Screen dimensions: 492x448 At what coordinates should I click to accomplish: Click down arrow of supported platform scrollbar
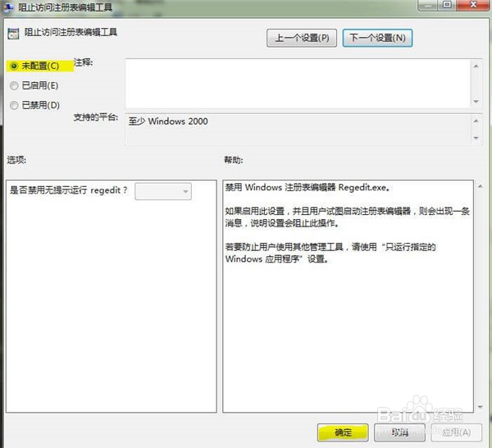click(x=476, y=138)
